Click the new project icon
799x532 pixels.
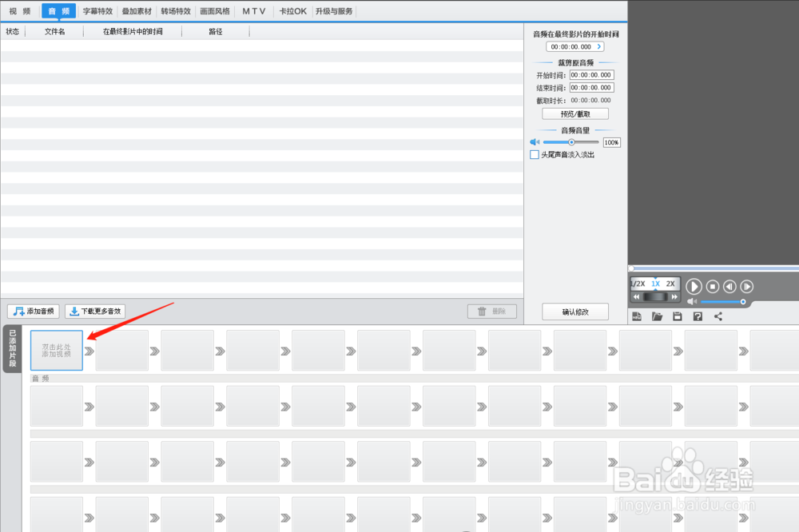(x=638, y=317)
